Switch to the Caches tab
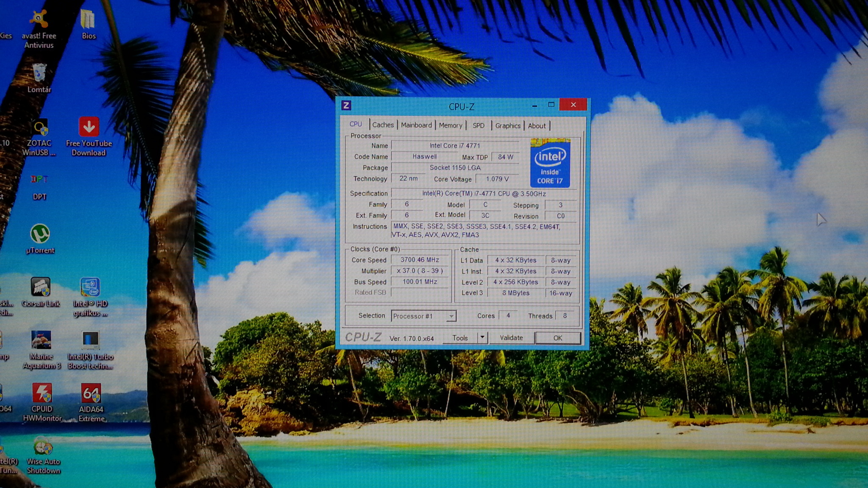This screenshot has width=868, height=488. pos(383,125)
